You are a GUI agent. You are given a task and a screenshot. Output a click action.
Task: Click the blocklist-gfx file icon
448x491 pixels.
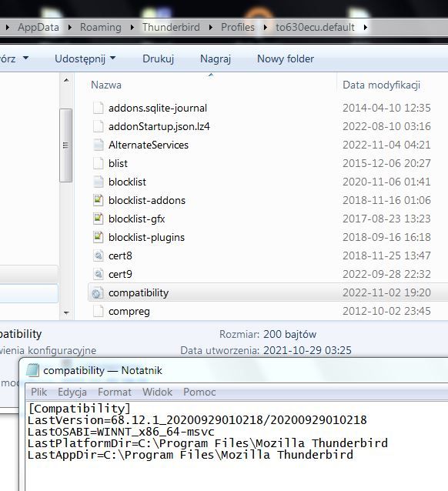point(98,219)
